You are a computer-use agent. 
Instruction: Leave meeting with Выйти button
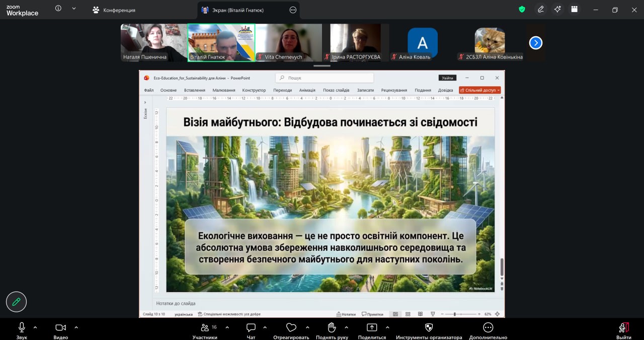point(624,330)
